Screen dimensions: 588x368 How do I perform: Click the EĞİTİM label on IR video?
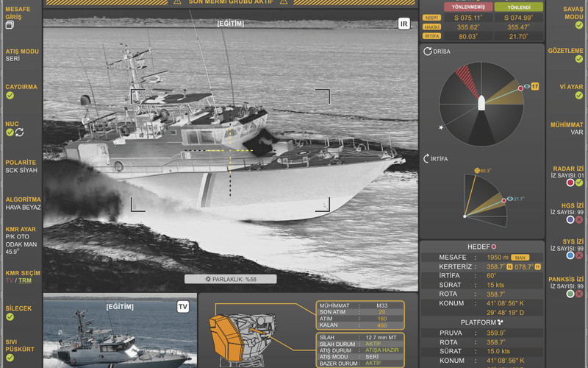tap(231, 24)
